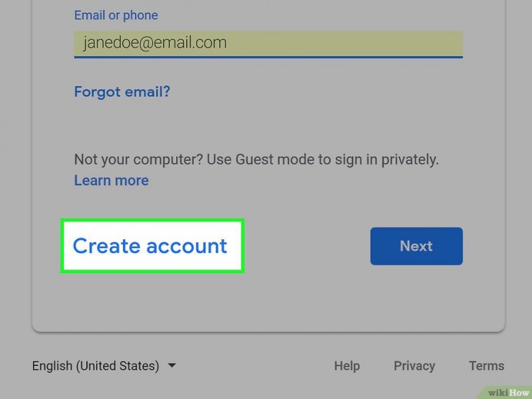Viewport: 532px width, 399px height.
Task: Click the blue Next button
Action: [x=416, y=246]
